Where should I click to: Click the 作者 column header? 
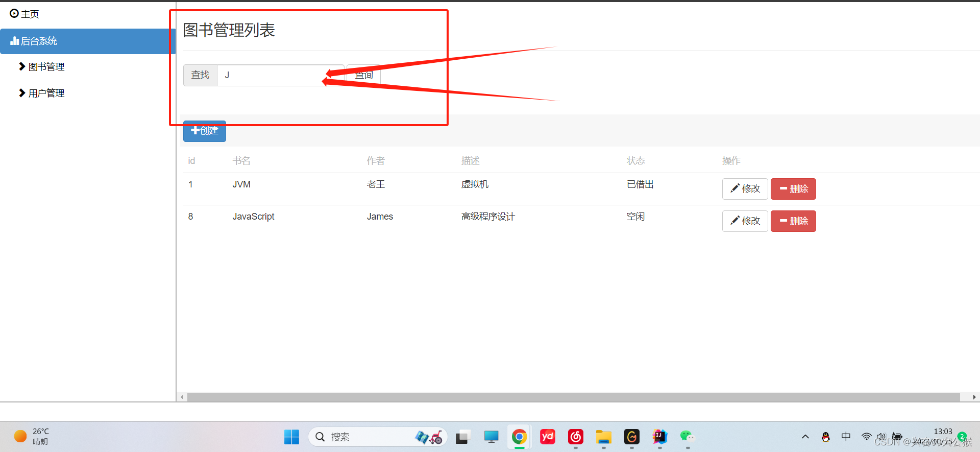pos(376,161)
